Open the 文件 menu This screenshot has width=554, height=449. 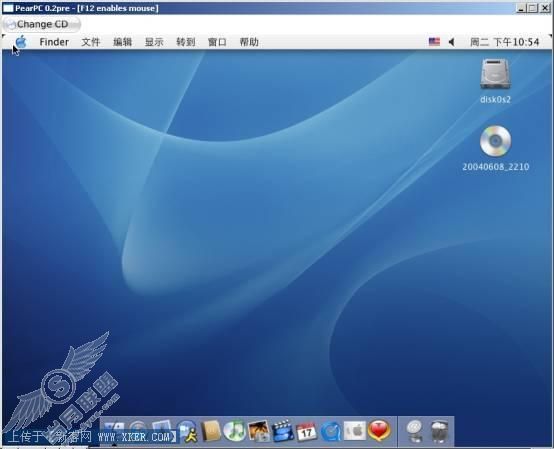tap(91, 42)
